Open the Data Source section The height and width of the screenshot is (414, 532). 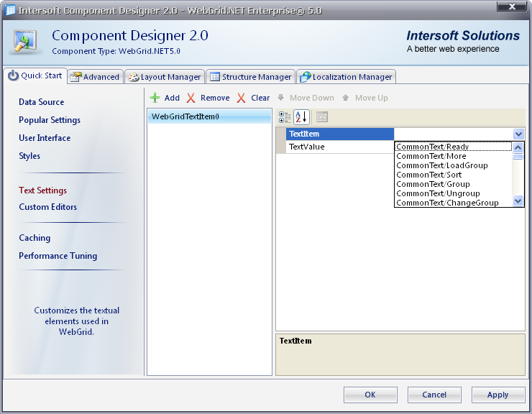point(42,102)
